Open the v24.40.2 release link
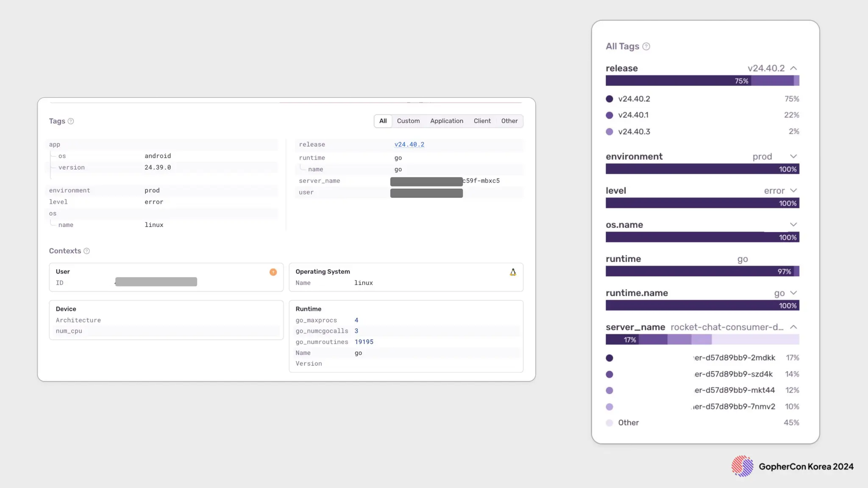The height and width of the screenshot is (488, 868). 409,144
